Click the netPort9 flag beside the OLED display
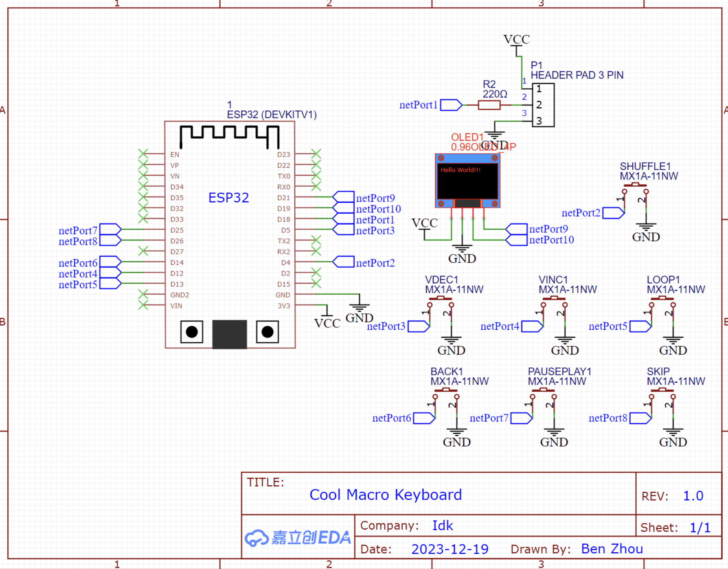 pos(516,229)
